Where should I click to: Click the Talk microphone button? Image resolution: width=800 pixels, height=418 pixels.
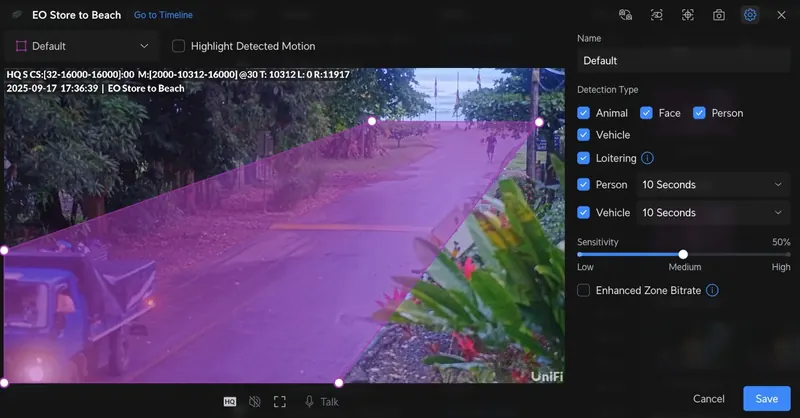point(321,402)
